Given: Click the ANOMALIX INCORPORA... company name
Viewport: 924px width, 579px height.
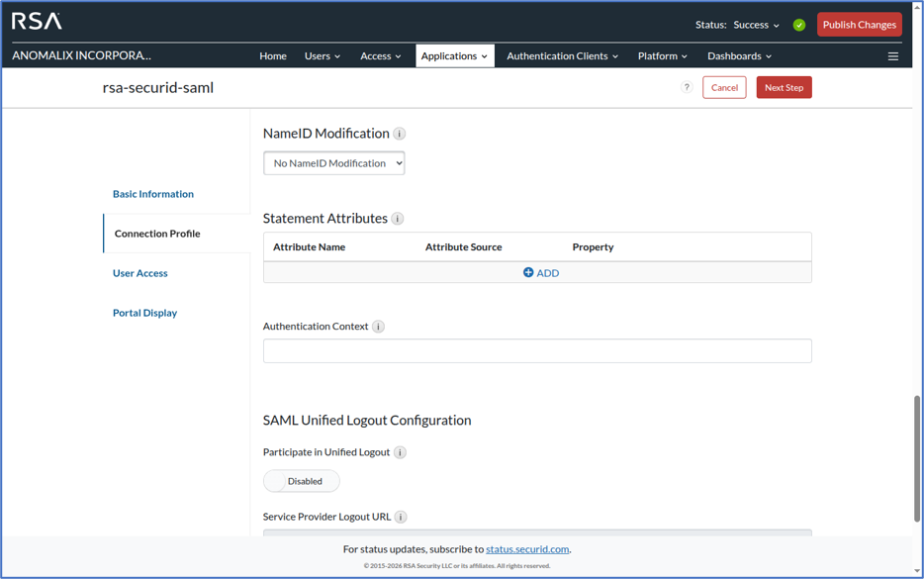Looking at the screenshot, I should (x=81, y=55).
